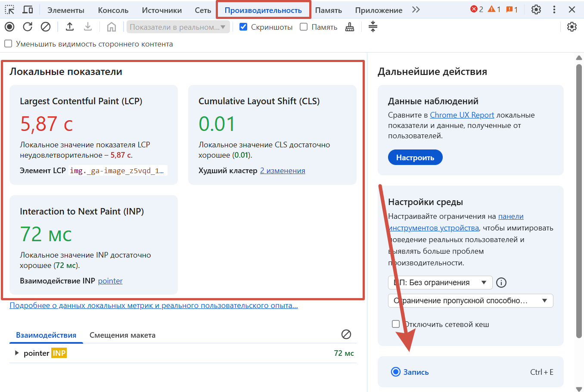Enable the Память checkbox
Screen dimensions: 584x392
coord(304,27)
